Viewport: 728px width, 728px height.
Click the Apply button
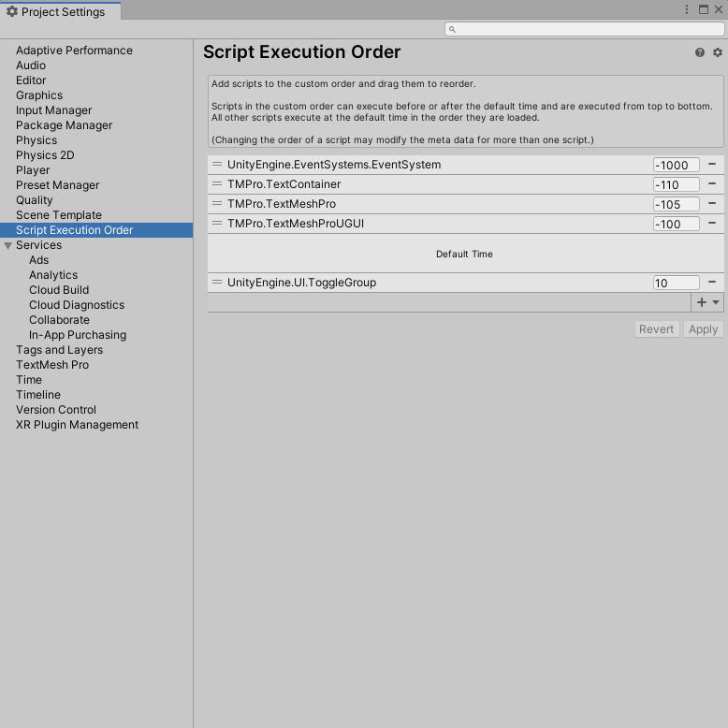click(x=703, y=329)
